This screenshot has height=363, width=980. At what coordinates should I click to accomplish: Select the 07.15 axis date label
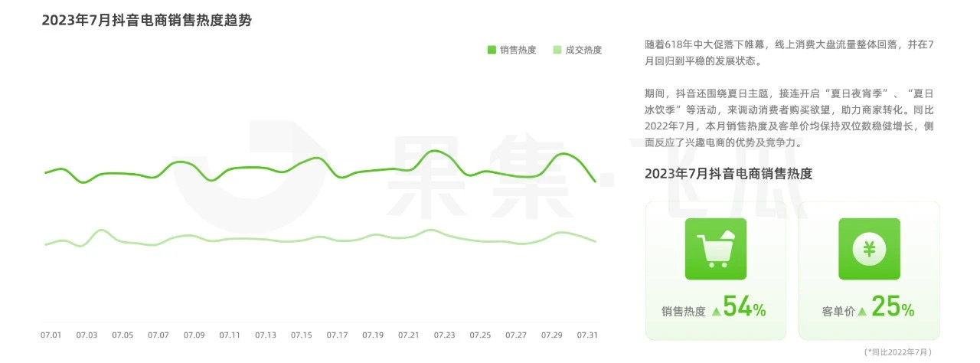(x=302, y=335)
